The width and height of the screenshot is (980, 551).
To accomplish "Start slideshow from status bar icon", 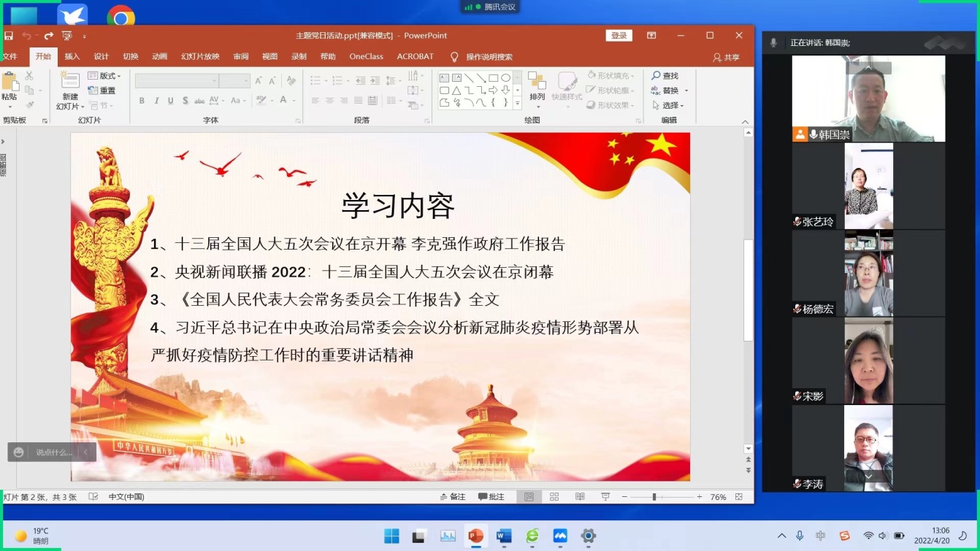I will click(x=605, y=497).
